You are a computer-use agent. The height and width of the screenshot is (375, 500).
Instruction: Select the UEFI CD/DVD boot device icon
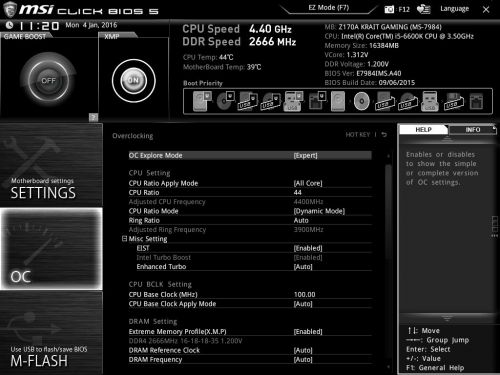tap(226, 101)
